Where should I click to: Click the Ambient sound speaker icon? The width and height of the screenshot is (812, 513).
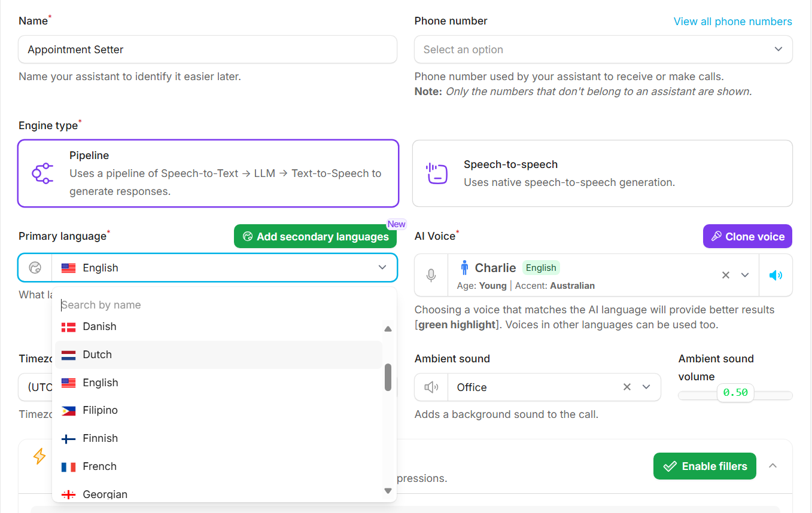point(431,387)
